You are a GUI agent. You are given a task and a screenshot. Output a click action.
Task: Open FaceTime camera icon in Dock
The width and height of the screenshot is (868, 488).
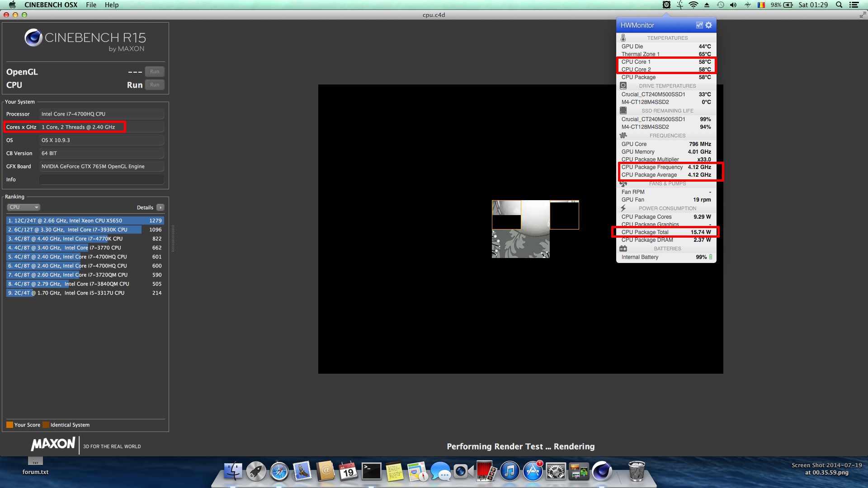pyautogui.click(x=463, y=471)
